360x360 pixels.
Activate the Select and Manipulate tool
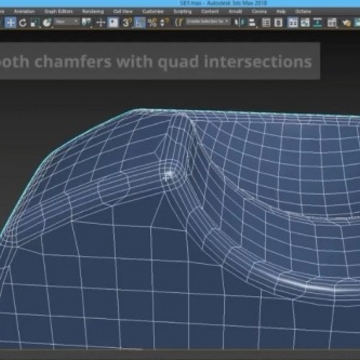click(x=101, y=23)
